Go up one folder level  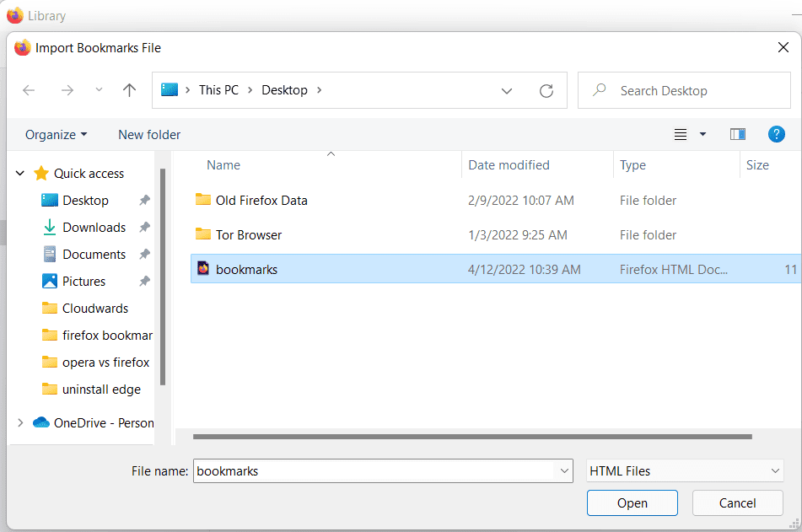129,90
